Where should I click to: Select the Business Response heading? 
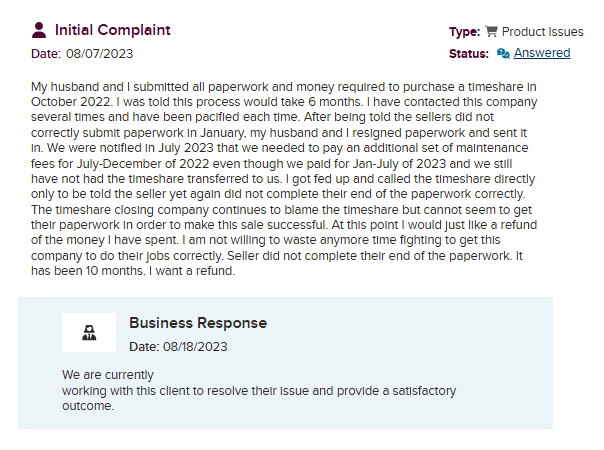coord(198,323)
